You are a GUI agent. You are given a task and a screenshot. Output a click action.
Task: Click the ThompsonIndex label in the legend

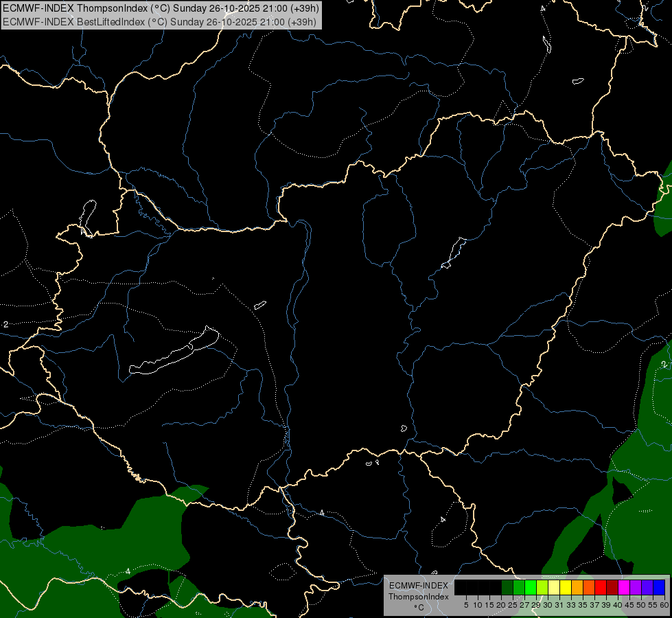tap(419, 597)
